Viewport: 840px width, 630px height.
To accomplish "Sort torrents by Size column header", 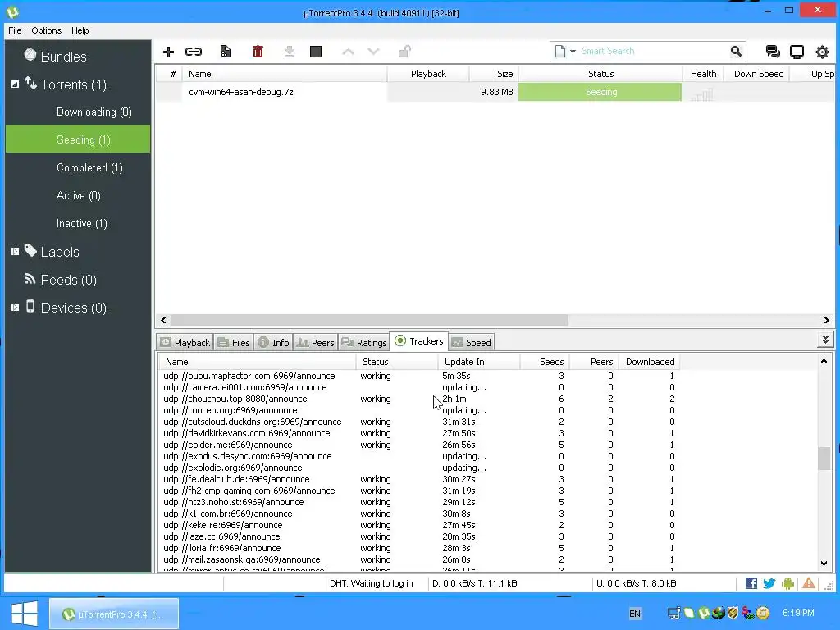I will pos(493,74).
